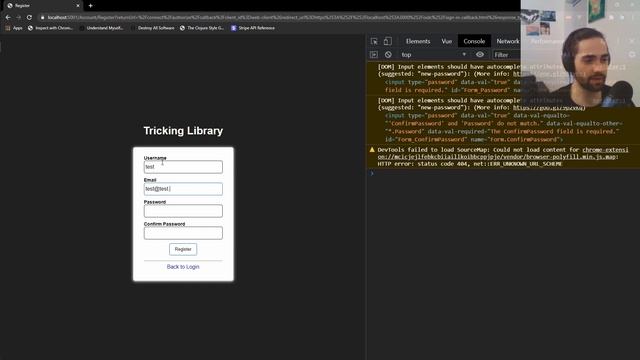Click the Stripe bookmark favicon

coord(233,28)
